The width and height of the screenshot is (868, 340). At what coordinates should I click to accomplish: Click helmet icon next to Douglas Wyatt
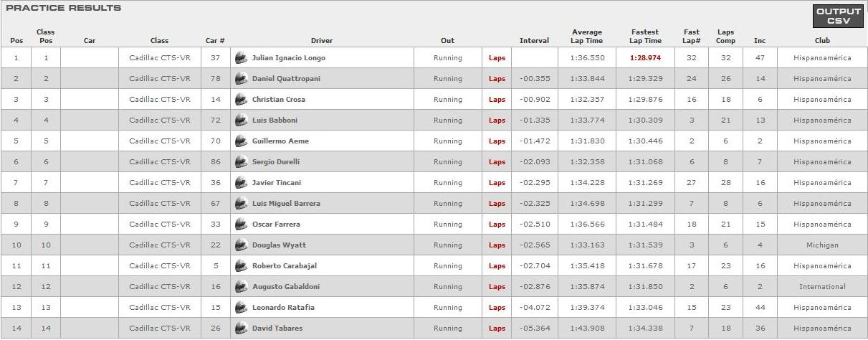pyautogui.click(x=241, y=245)
